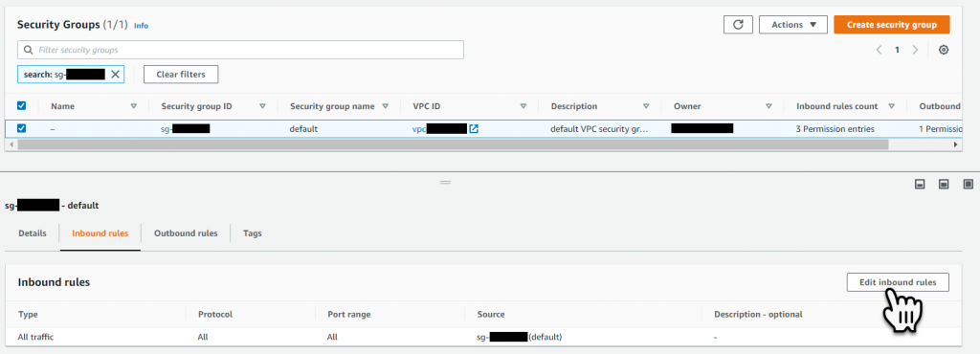This screenshot has height=354, width=980.
Task: Click the Port range column header
Action: tap(348, 314)
